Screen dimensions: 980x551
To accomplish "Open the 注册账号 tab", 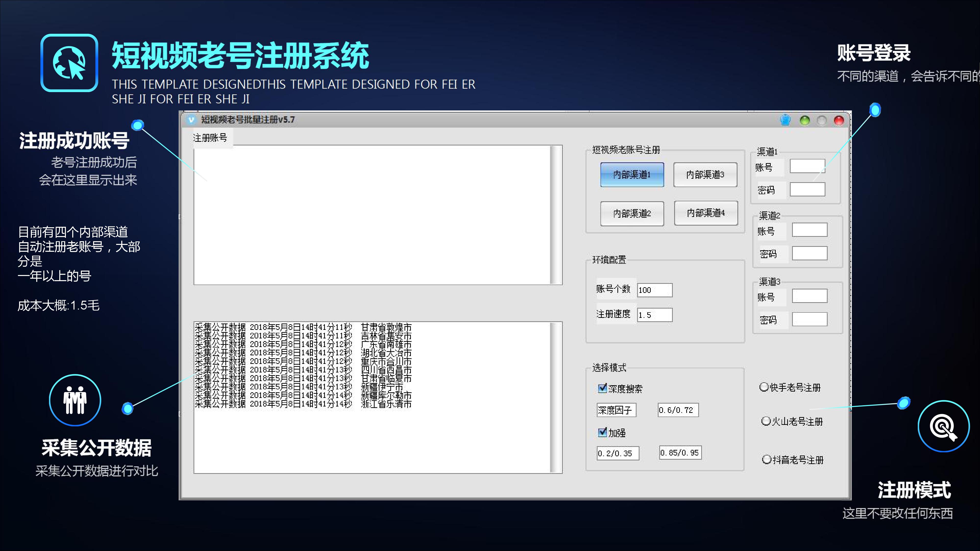I will [x=210, y=138].
